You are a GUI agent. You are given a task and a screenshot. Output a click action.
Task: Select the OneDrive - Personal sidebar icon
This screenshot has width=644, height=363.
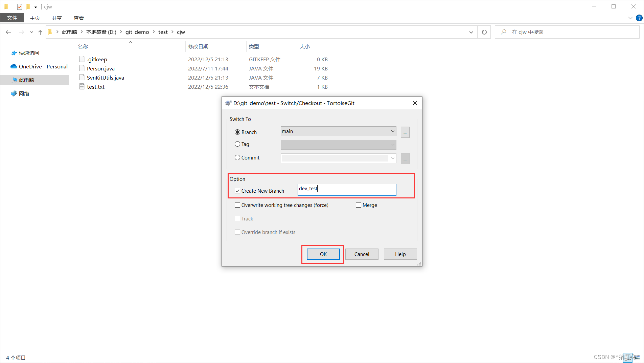[14, 66]
